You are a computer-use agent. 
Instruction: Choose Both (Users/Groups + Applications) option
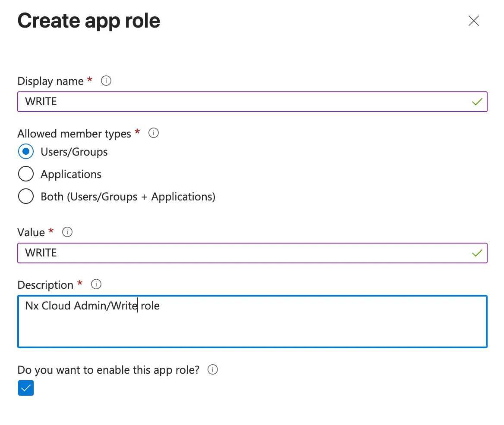point(26,197)
